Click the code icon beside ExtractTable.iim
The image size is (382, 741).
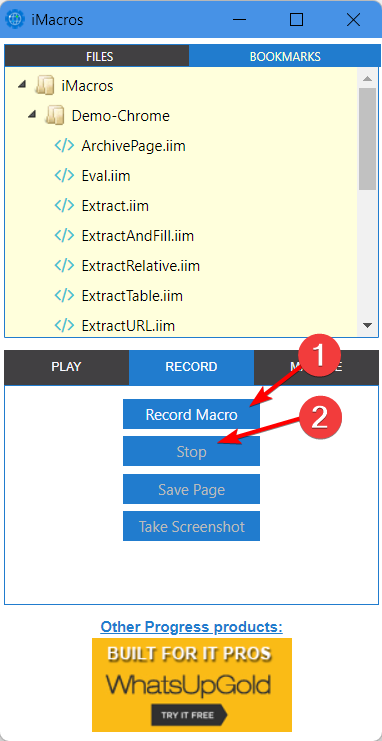64,296
